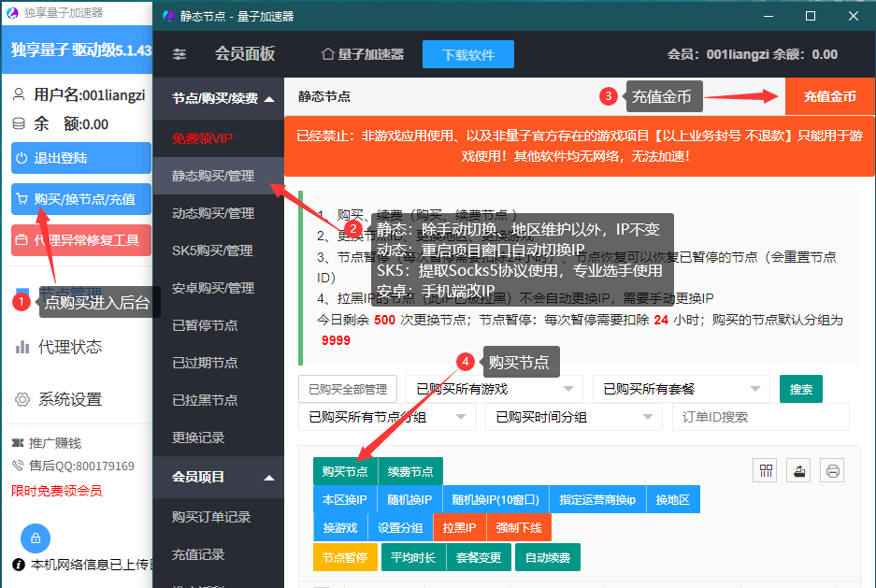This screenshot has height=588, width=876.
Task: Open the 已购买所有节点分组 dropdown
Action: (387, 417)
